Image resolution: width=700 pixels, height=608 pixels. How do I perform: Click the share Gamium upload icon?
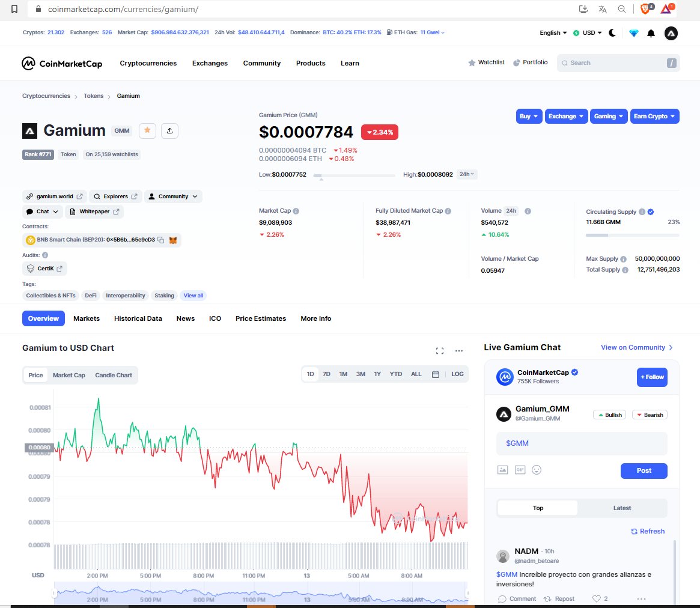coord(169,131)
